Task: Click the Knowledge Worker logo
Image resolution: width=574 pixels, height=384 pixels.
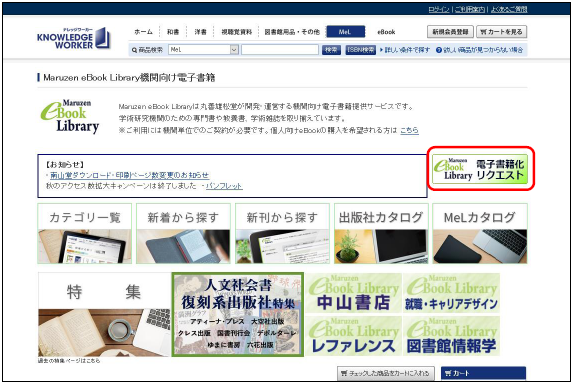Action: (73, 38)
